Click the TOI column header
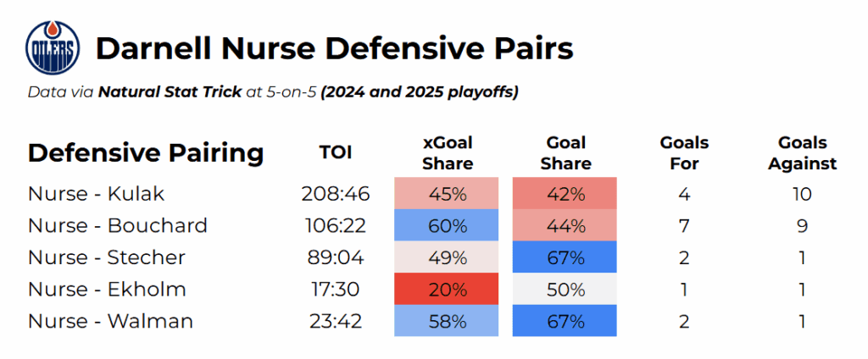This screenshot has width=868, height=359. tap(335, 153)
